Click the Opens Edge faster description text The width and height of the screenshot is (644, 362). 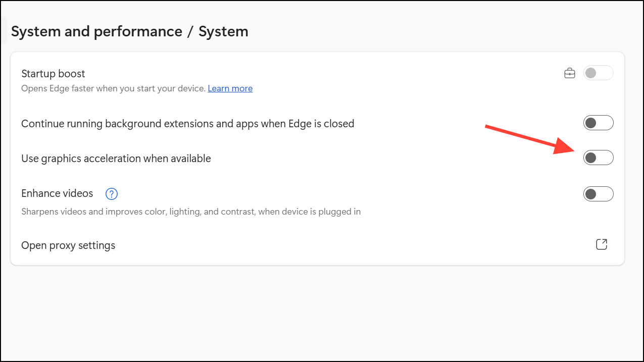pyautogui.click(x=113, y=88)
